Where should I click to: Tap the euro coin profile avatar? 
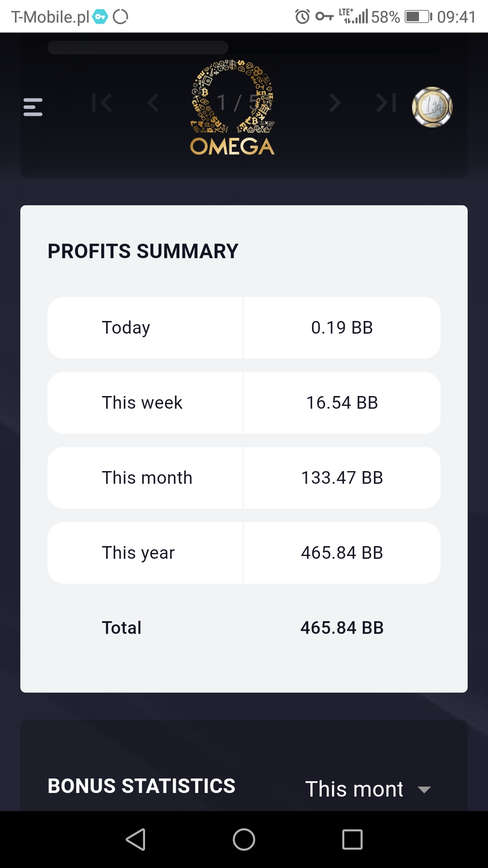[x=432, y=107]
